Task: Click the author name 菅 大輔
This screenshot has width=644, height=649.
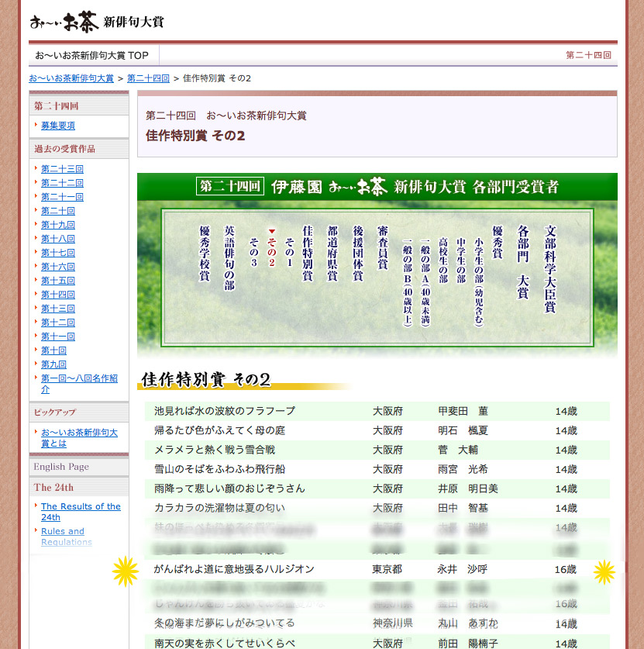Action: click(x=458, y=450)
